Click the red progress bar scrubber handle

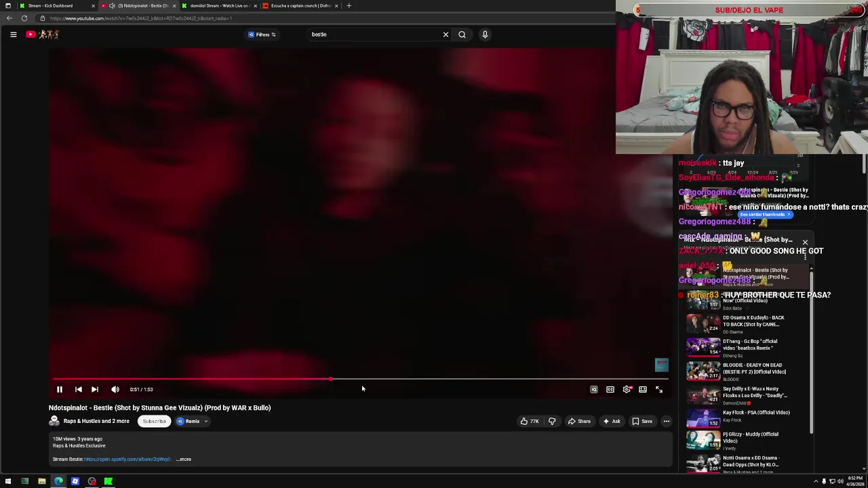330,380
